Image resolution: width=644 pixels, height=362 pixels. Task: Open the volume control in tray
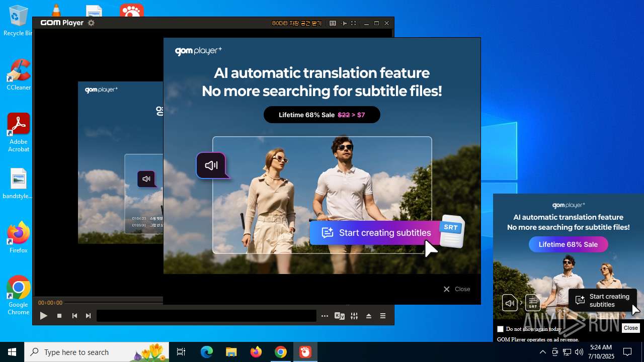point(579,352)
